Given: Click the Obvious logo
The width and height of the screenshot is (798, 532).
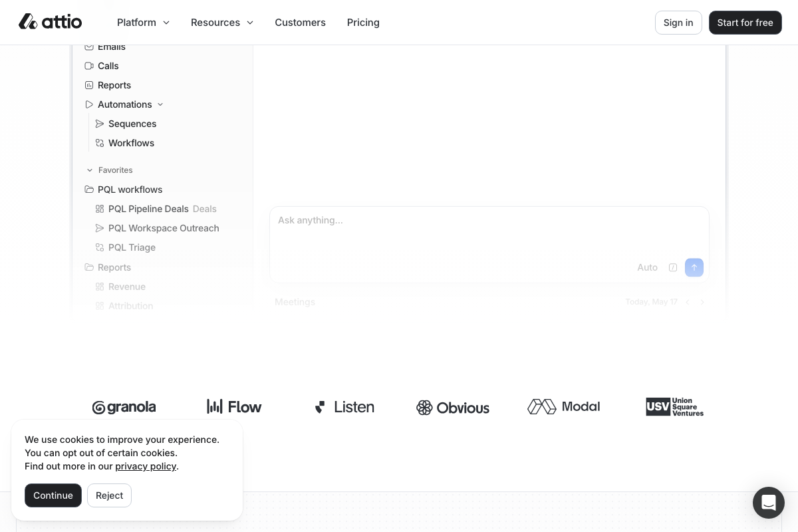Looking at the screenshot, I should click(x=453, y=408).
